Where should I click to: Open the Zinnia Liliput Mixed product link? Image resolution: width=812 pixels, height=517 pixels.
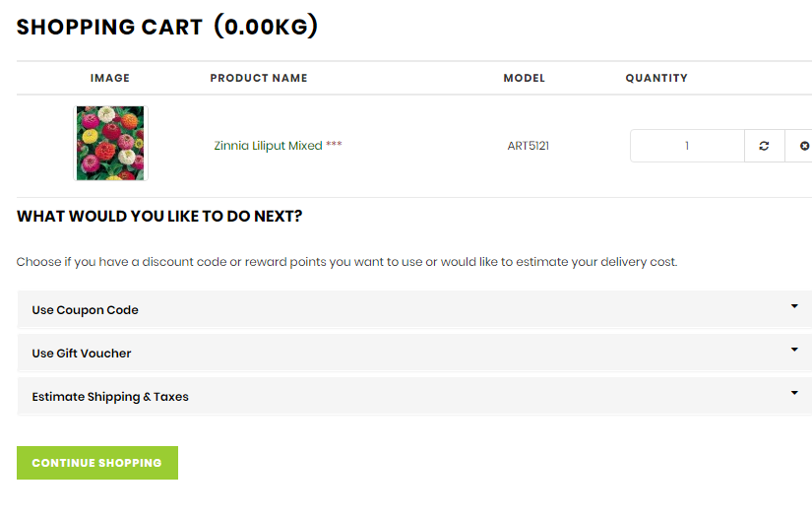pos(268,146)
